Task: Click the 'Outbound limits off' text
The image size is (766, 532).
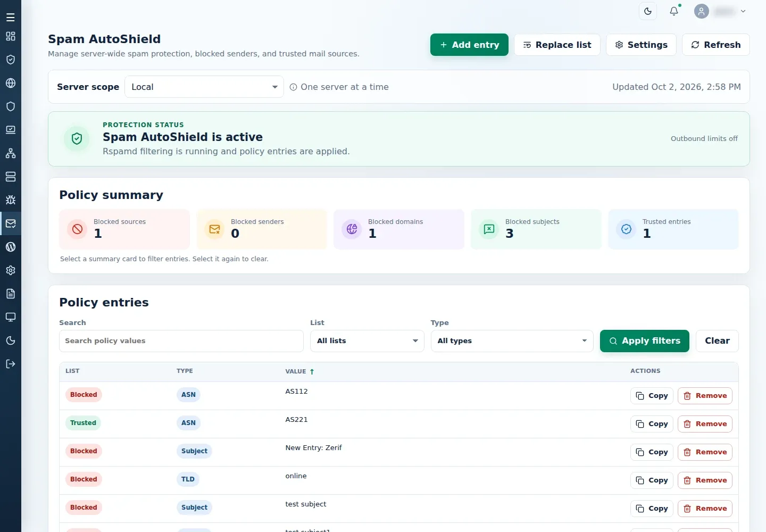Action: [x=704, y=139]
